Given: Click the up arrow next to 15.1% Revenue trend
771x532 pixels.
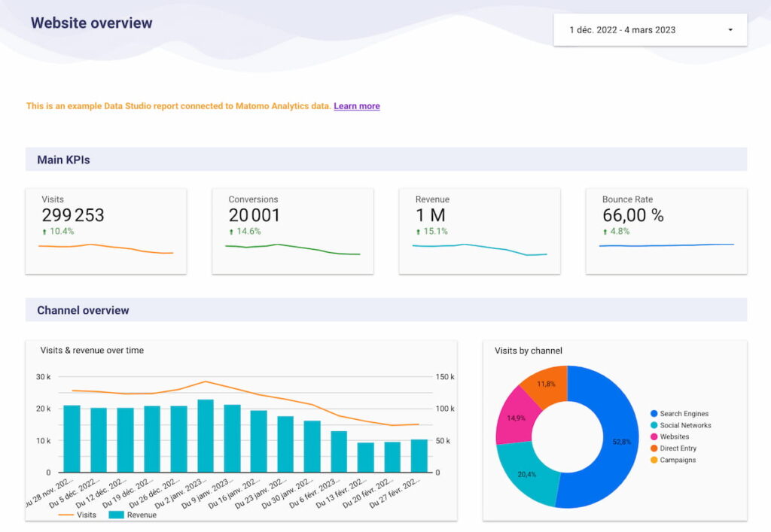Looking at the screenshot, I should (417, 231).
